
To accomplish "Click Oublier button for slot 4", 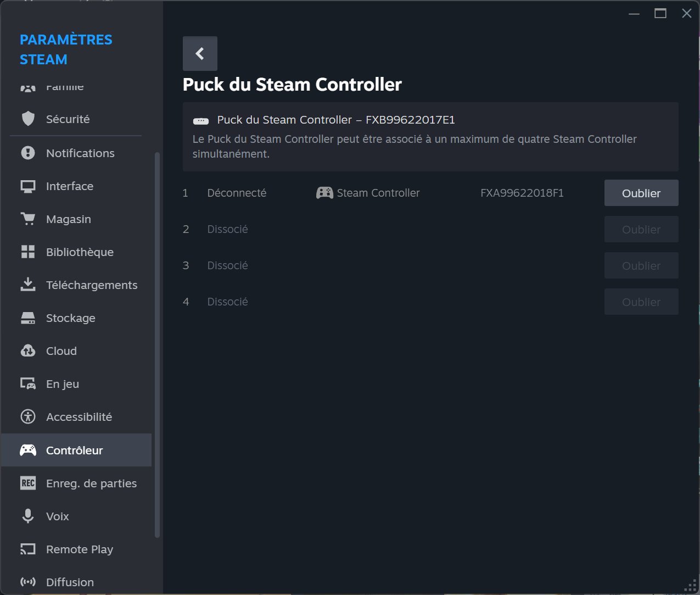I will click(x=641, y=302).
